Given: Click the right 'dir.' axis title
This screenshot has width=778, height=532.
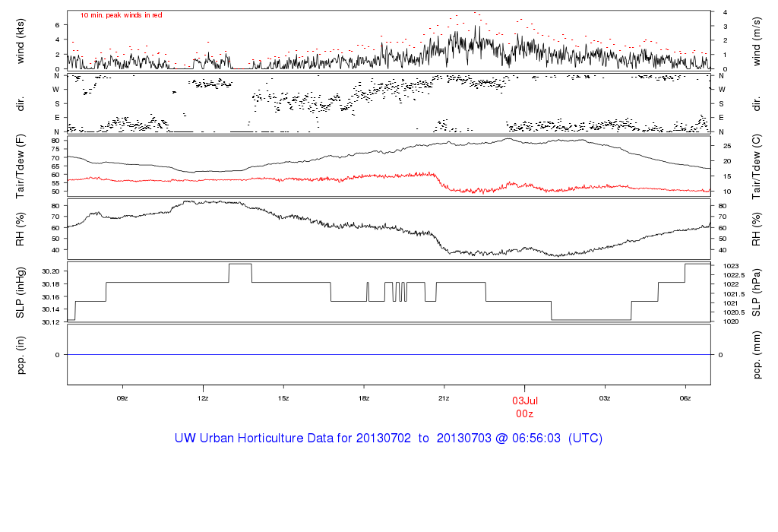Looking at the screenshot, I should point(756,104).
